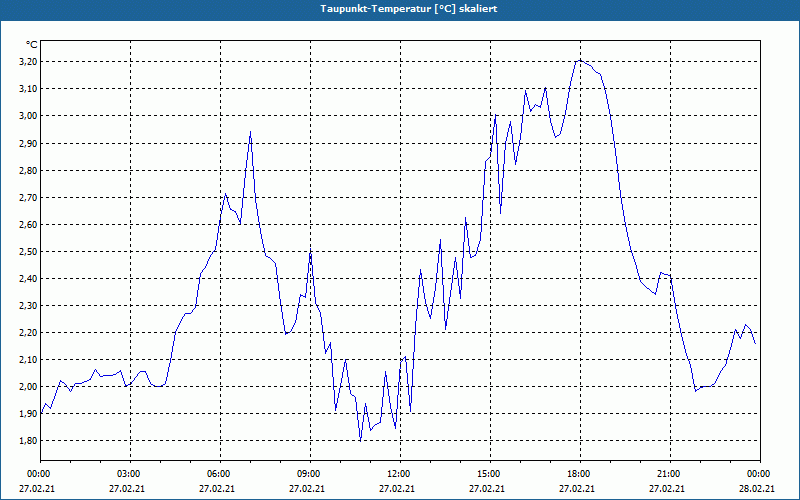Select the 2,20 y-axis label
This screenshot has width=800, height=500.
(x=28, y=333)
